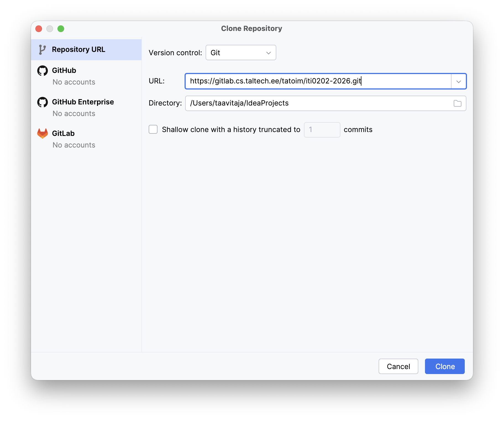This screenshot has width=504, height=421.
Task: Click the fork icon next to Repository URL
Action: (x=42, y=49)
